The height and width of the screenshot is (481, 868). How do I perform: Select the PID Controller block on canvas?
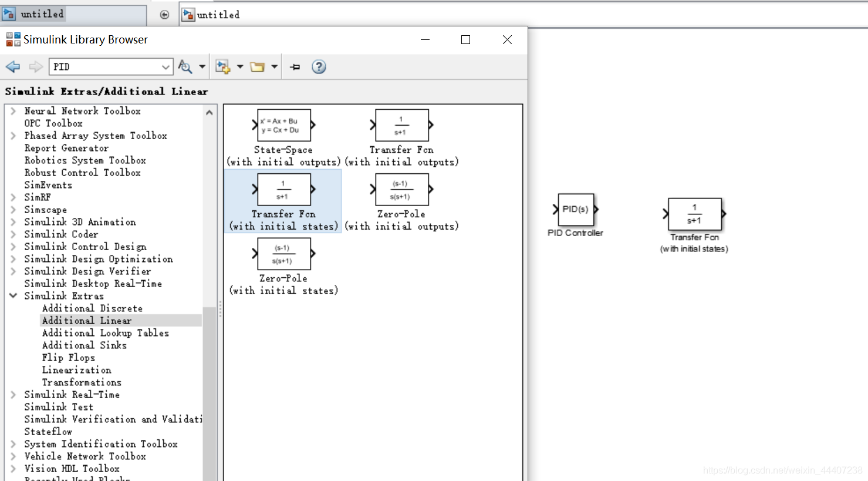point(576,210)
